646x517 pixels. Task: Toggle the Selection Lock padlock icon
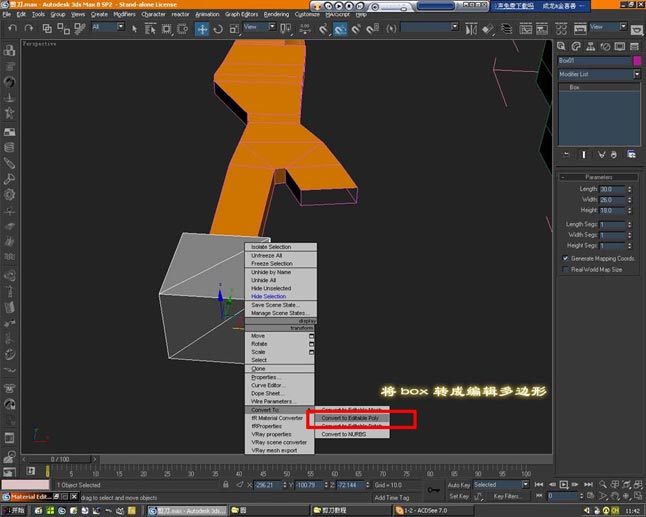click(226, 485)
